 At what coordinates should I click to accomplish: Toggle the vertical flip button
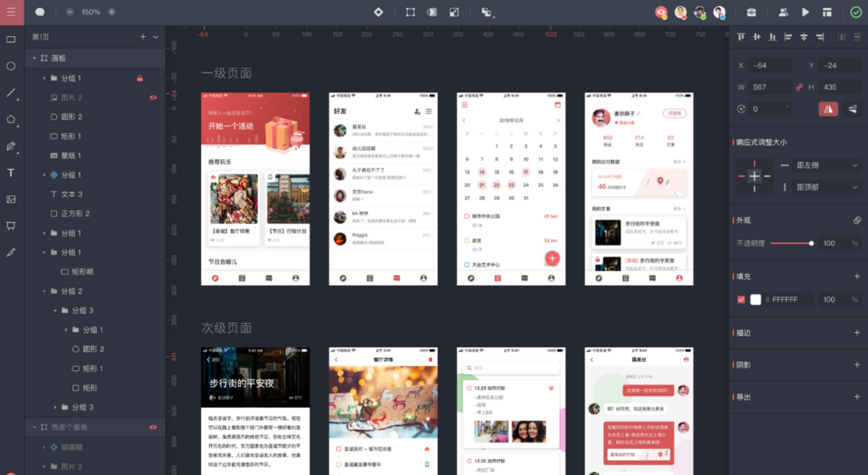(x=853, y=108)
